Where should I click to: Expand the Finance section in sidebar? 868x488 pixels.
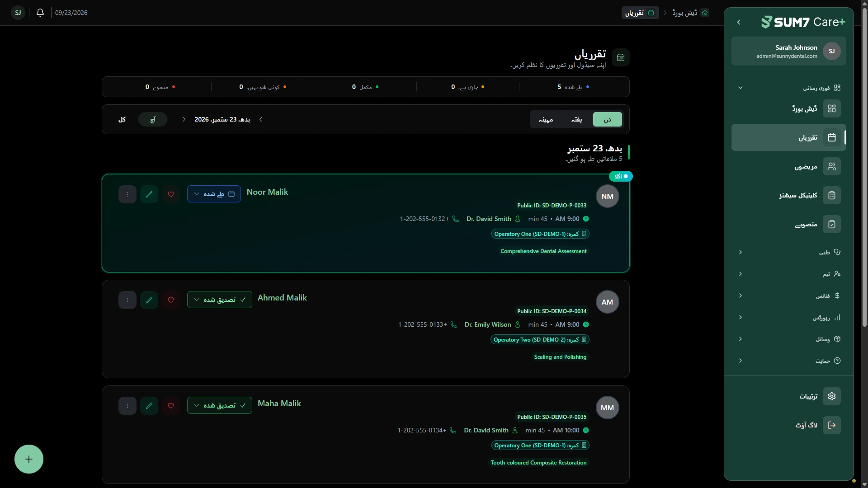point(788,296)
